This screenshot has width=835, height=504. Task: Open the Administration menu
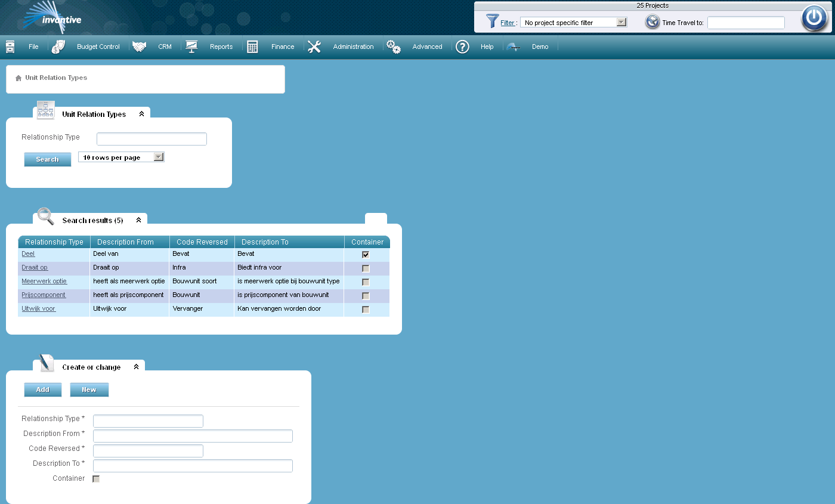[353, 47]
